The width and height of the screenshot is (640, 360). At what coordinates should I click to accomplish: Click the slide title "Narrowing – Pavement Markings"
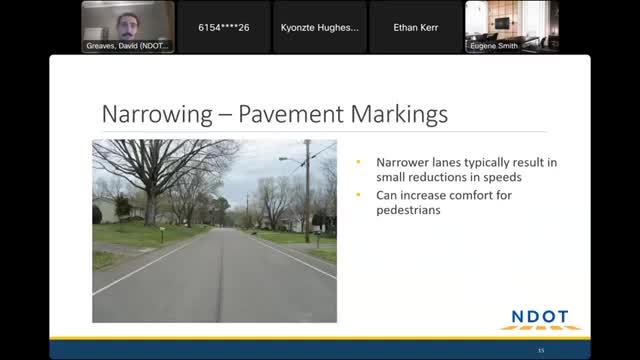click(275, 114)
